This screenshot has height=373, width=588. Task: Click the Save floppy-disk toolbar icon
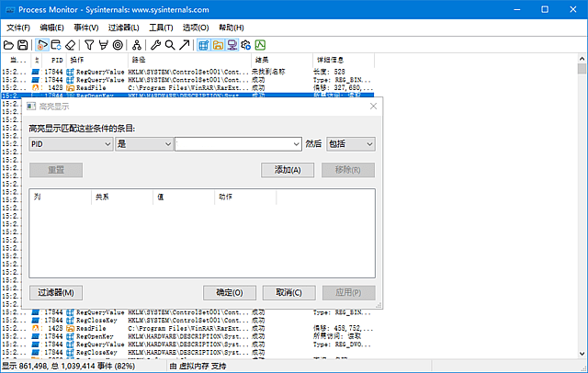(x=22, y=45)
